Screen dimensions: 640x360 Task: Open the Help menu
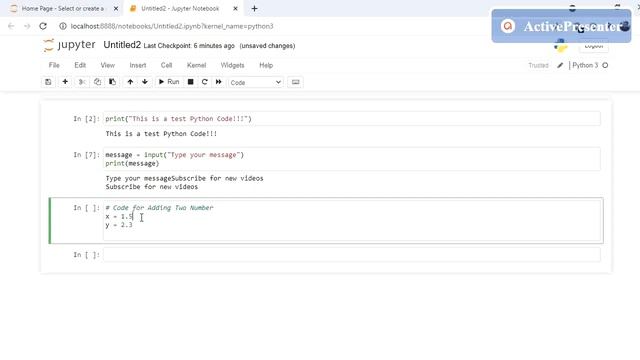tap(266, 65)
